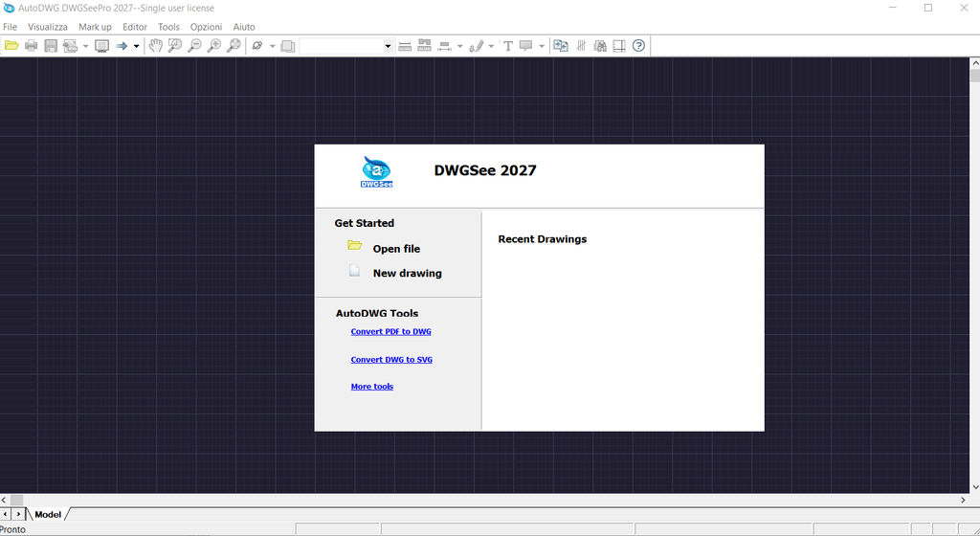Click the Convert DWG to SVG link
980x536 pixels.
pyautogui.click(x=391, y=360)
